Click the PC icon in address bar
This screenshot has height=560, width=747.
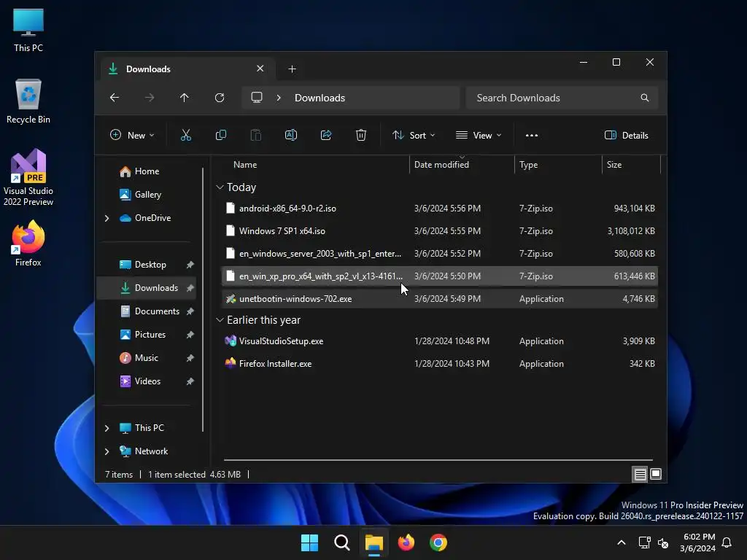click(257, 98)
